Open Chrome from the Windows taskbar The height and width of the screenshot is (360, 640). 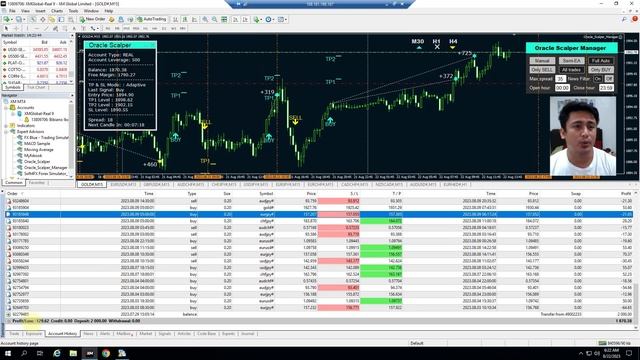(106, 353)
